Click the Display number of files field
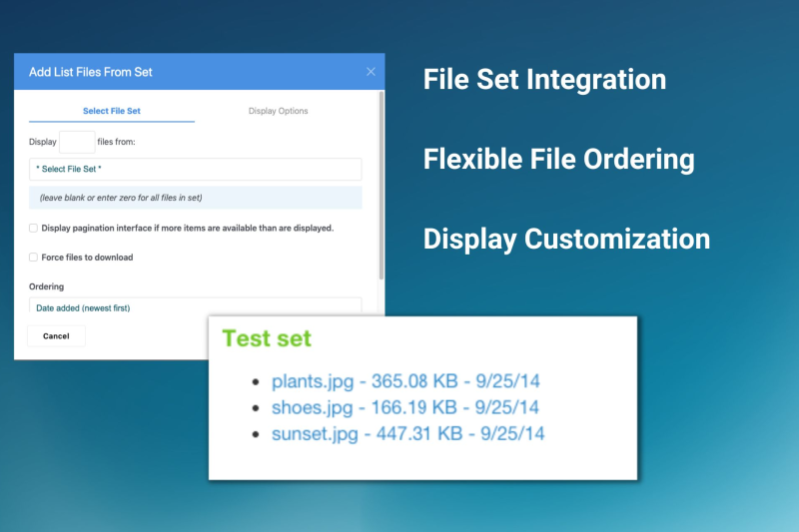The image size is (799, 532). [77, 142]
